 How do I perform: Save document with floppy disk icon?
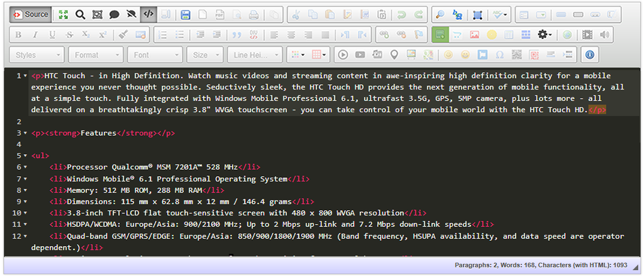[x=185, y=14]
